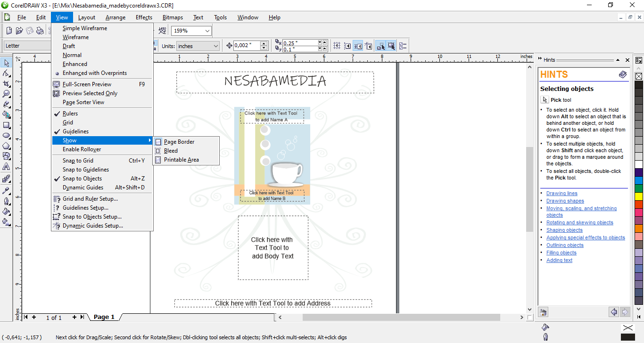Image resolution: width=644 pixels, height=343 pixels.
Task: Select the Rectangle tool
Action: click(x=7, y=125)
